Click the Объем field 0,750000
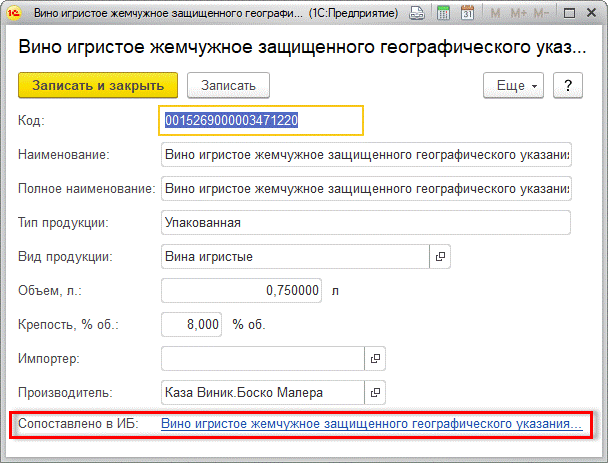The image size is (608, 463). click(x=241, y=290)
